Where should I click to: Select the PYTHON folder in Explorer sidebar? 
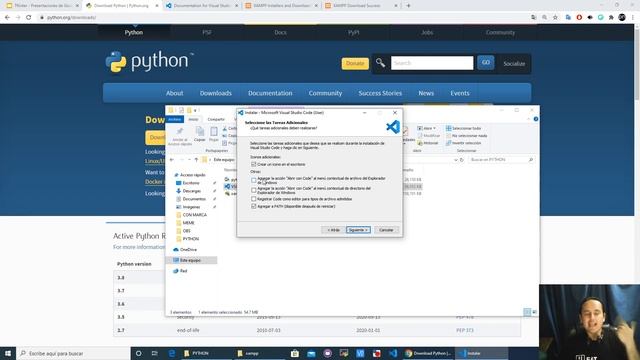click(x=191, y=239)
